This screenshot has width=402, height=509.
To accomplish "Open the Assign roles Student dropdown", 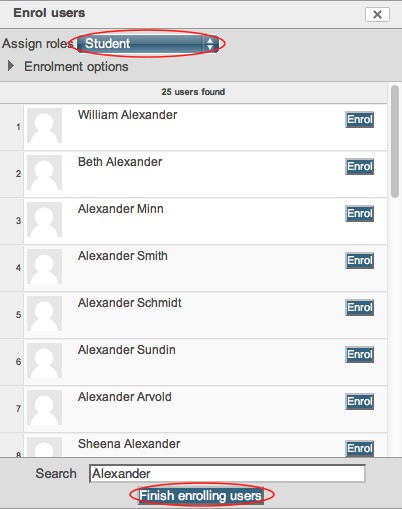I will [148, 44].
